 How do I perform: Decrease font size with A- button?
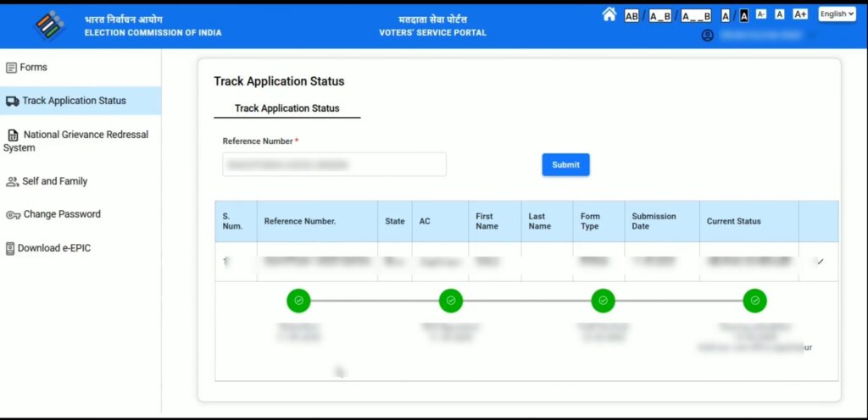click(x=761, y=14)
